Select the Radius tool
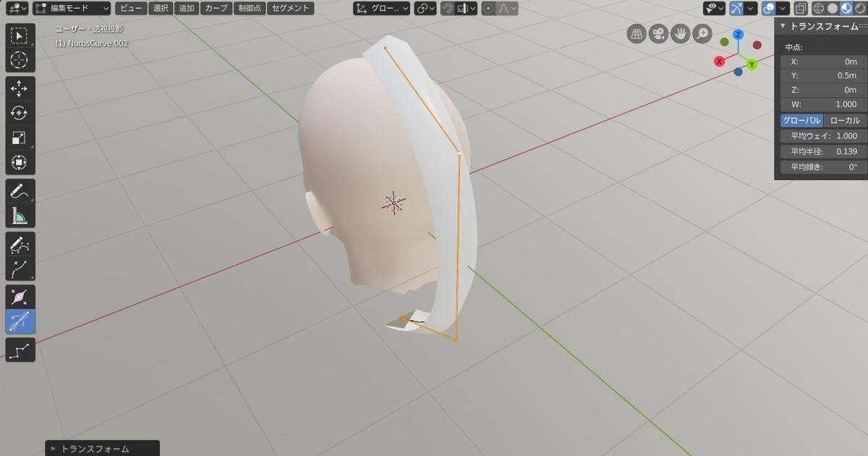Viewport: 868px width, 456px height. click(x=20, y=297)
